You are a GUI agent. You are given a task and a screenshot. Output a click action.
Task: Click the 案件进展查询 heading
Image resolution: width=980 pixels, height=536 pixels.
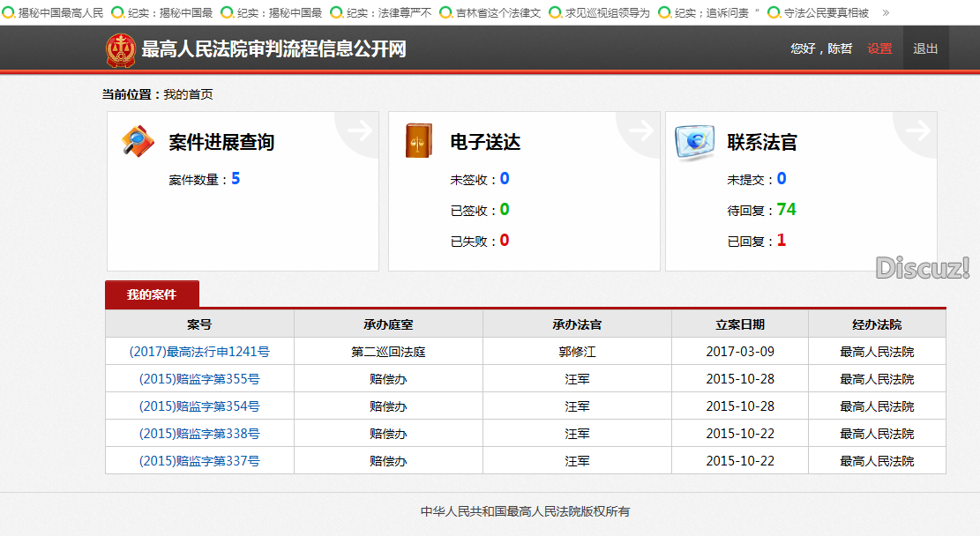[x=221, y=143]
